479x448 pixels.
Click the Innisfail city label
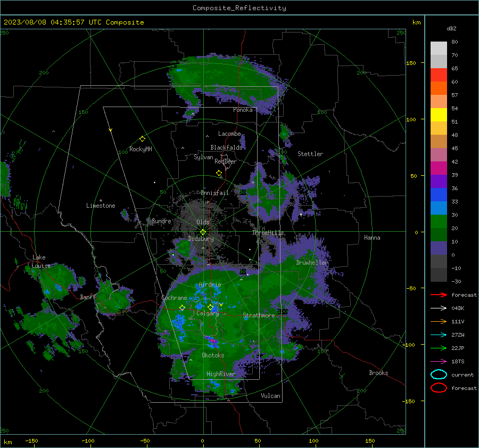point(214,193)
